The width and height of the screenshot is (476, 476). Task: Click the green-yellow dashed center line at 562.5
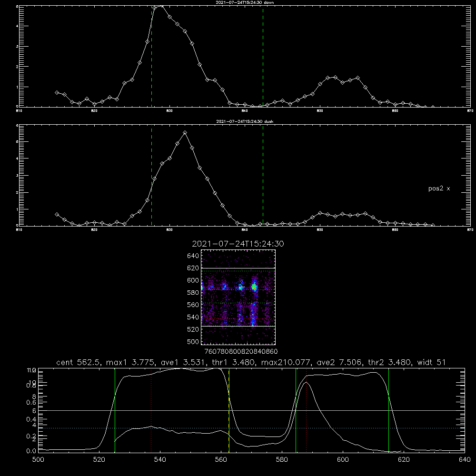coord(229,410)
